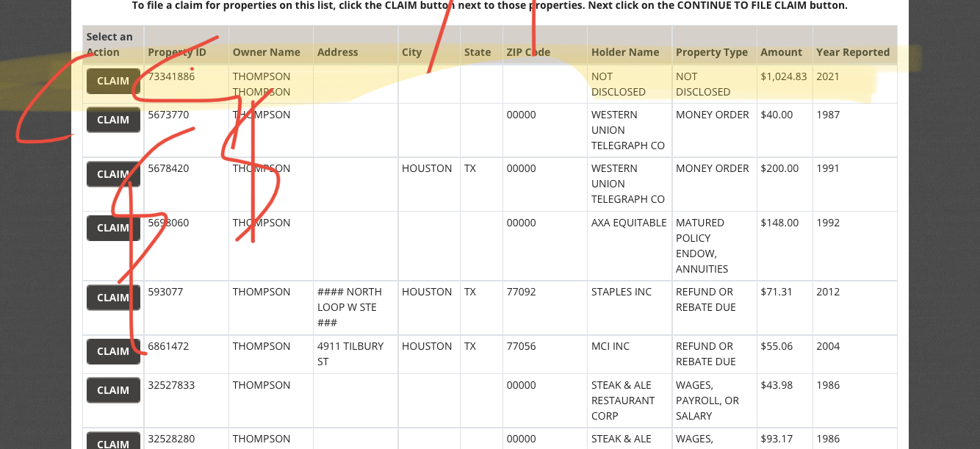This screenshot has width=980, height=449.
Task: Click HOUSTON in the 4911 TILBURY ST row
Action: (427, 346)
